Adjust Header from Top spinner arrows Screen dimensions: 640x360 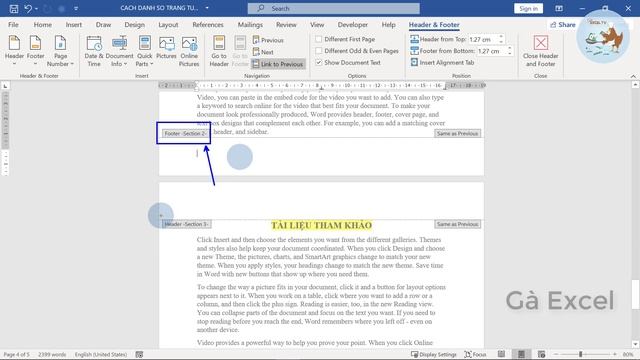pyautogui.click(x=501, y=39)
